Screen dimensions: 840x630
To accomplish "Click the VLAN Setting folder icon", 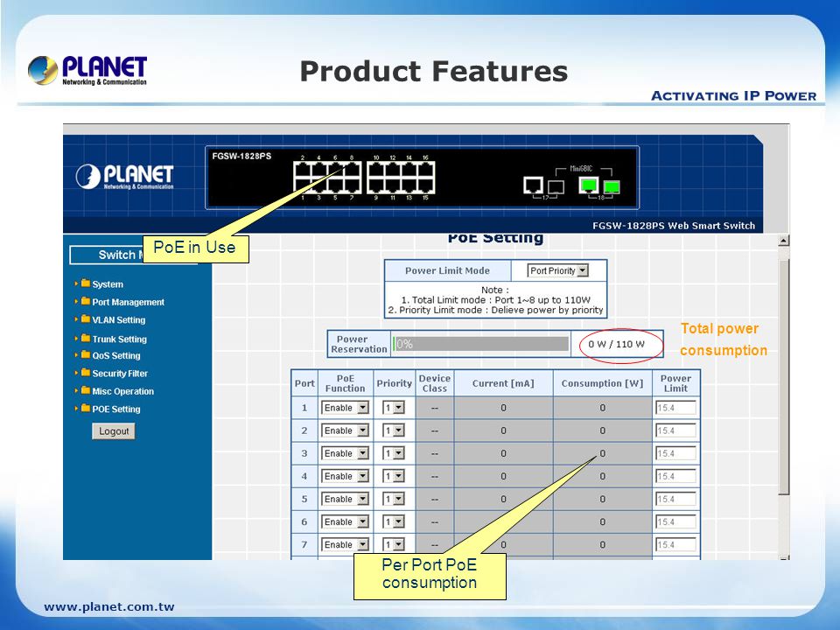I will tap(85, 318).
